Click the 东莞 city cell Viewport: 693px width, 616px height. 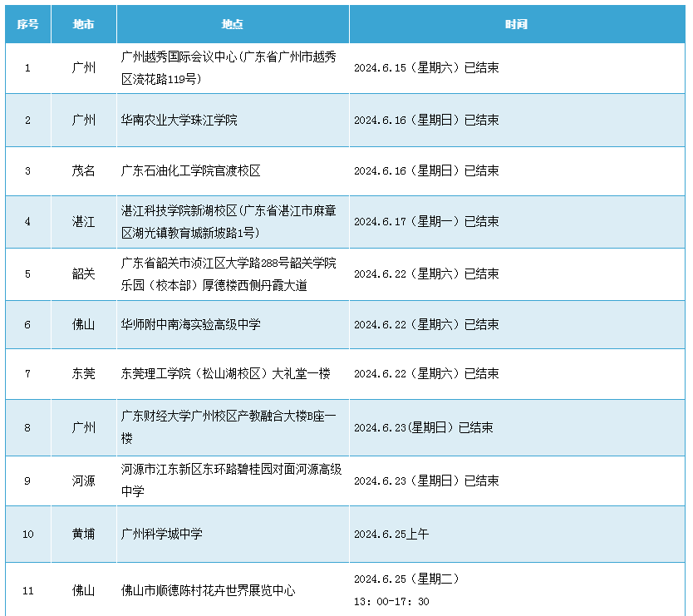pyautogui.click(x=83, y=374)
